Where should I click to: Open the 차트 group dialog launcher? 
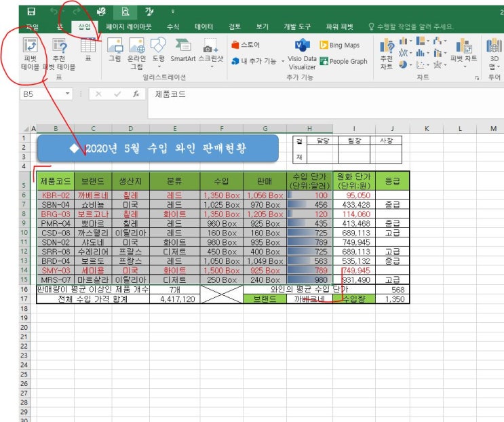tap(477, 78)
